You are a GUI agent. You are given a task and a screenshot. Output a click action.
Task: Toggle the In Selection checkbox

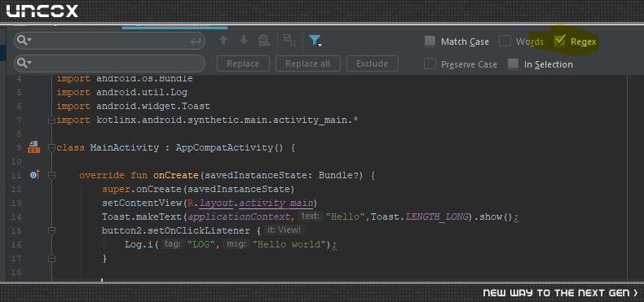(513, 64)
